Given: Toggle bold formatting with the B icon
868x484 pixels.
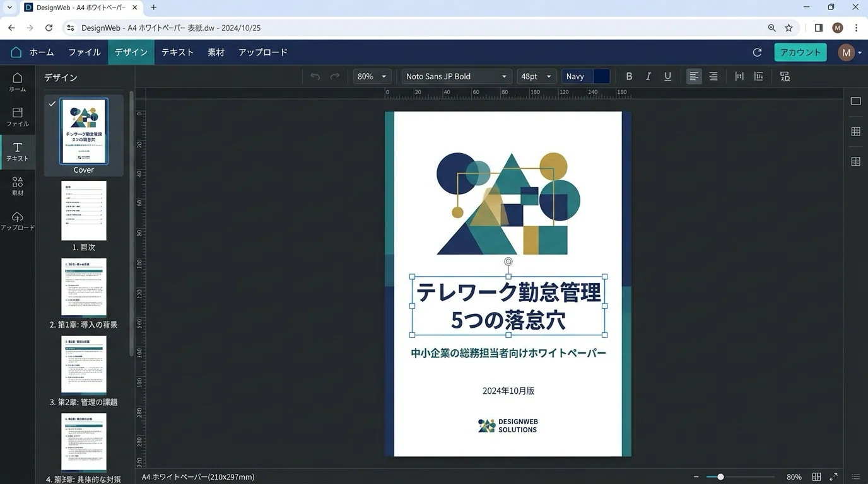Looking at the screenshot, I should tap(629, 76).
